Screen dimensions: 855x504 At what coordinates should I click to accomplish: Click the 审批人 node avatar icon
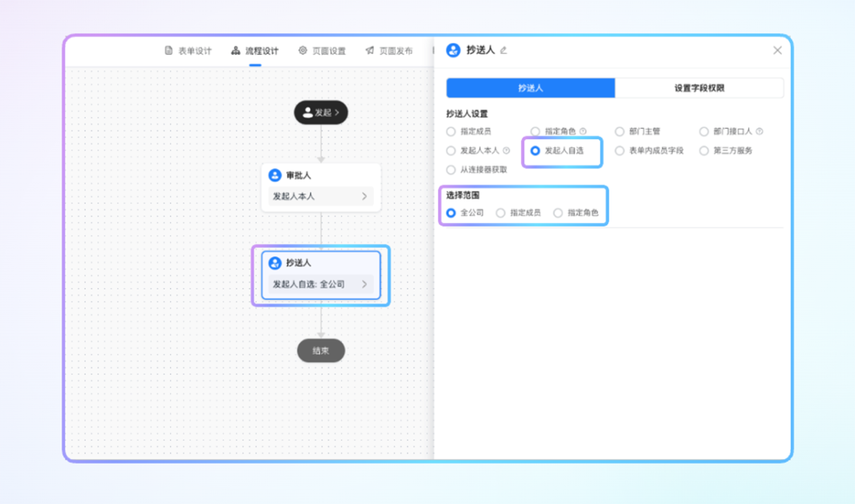tap(275, 176)
